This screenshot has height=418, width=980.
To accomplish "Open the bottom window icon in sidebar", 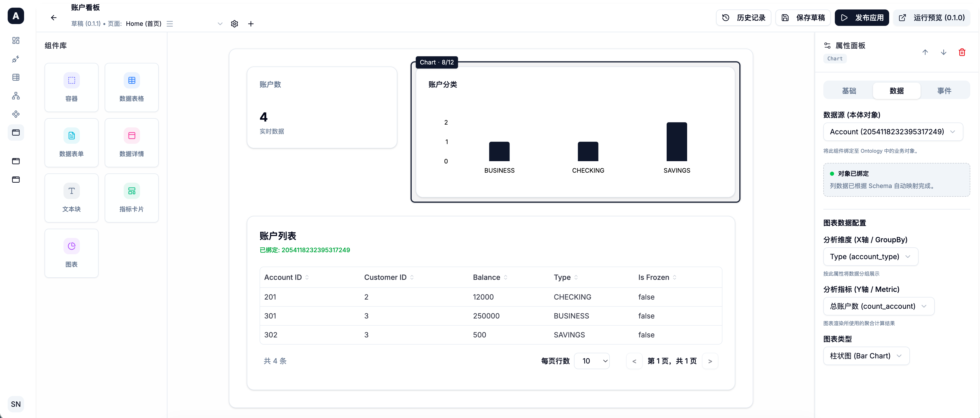I will [x=16, y=179].
